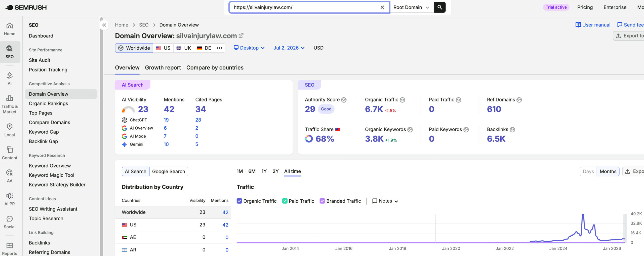Screen dimensions: 644x256
Task: Open the User manual link
Action: (x=593, y=25)
